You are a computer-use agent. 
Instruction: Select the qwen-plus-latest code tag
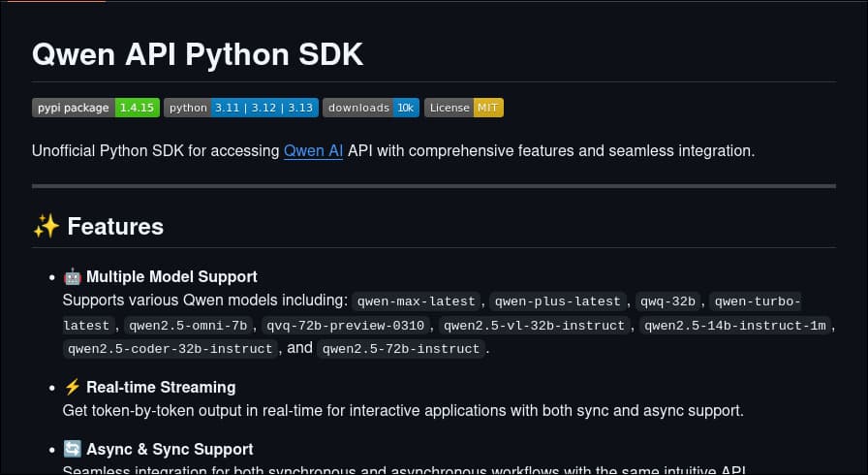pyautogui.click(x=560, y=301)
